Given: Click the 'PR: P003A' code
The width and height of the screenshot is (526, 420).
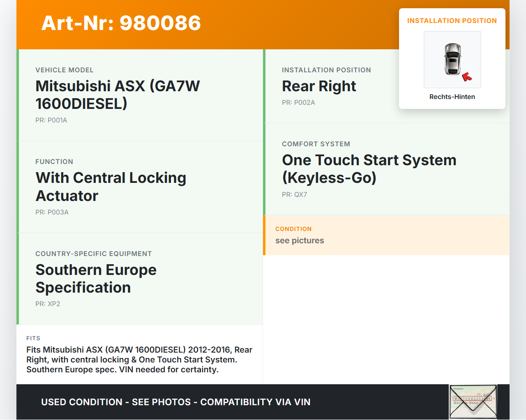Looking at the screenshot, I should click(52, 212).
